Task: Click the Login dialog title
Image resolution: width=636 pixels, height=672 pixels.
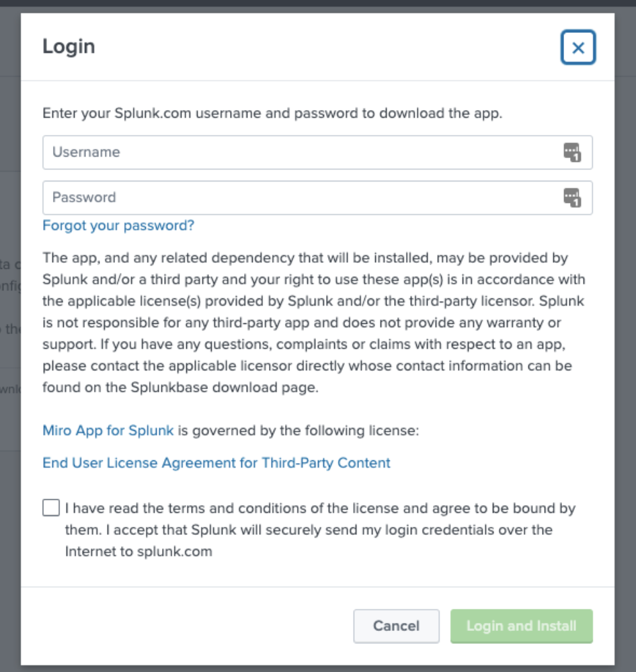Action: (69, 46)
